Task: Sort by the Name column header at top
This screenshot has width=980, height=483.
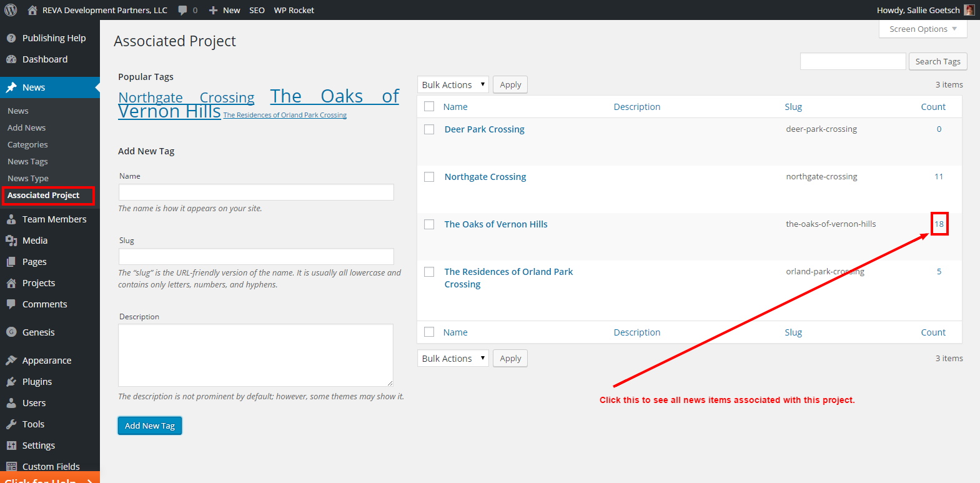Action: pyautogui.click(x=455, y=107)
